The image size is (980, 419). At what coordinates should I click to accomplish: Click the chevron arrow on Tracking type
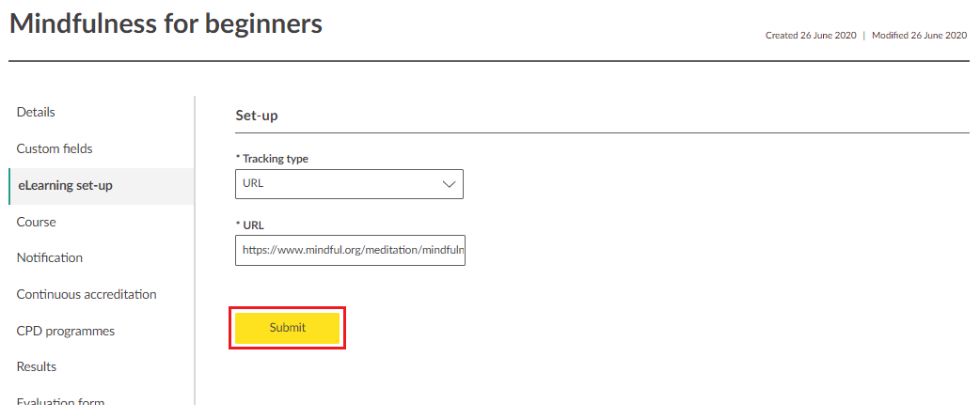449,184
